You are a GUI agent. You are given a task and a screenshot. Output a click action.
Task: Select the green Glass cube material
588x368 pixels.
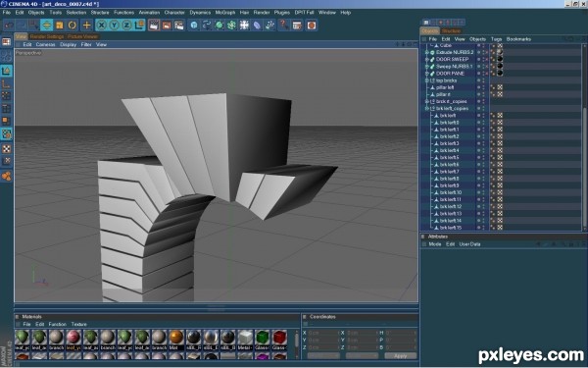[262, 338]
